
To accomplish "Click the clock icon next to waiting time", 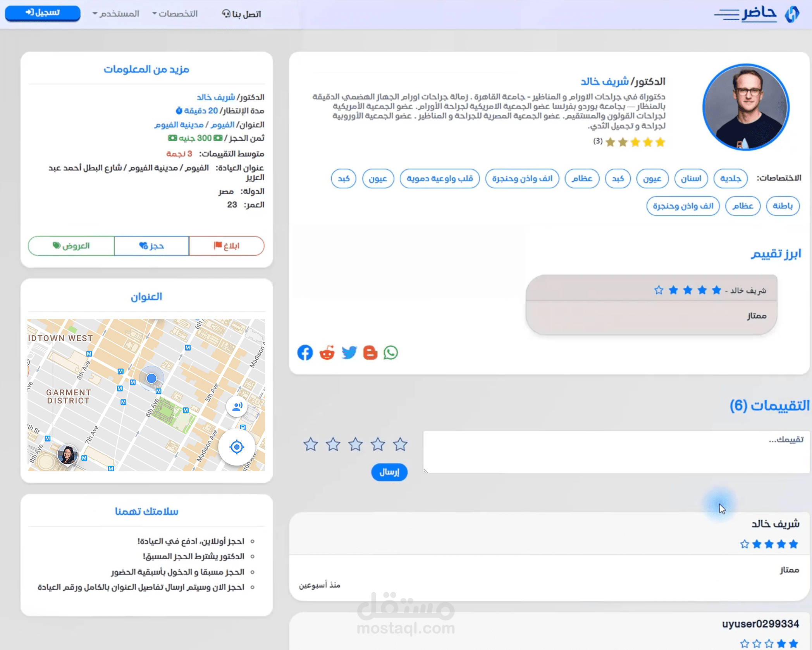I will pos(178,110).
